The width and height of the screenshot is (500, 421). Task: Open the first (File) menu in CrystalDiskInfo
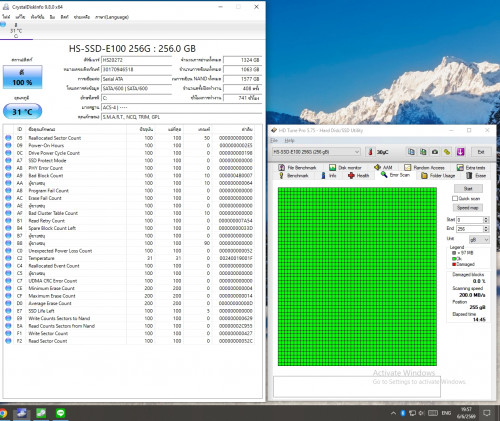[6, 17]
